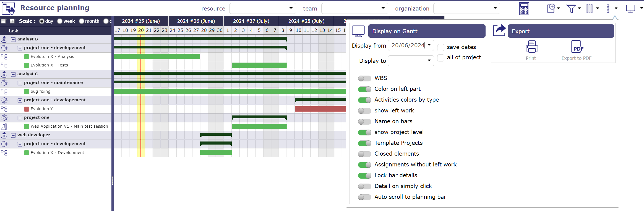The height and width of the screenshot is (211, 644).
Task: Collapse the analyst C group
Action: coord(13,74)
